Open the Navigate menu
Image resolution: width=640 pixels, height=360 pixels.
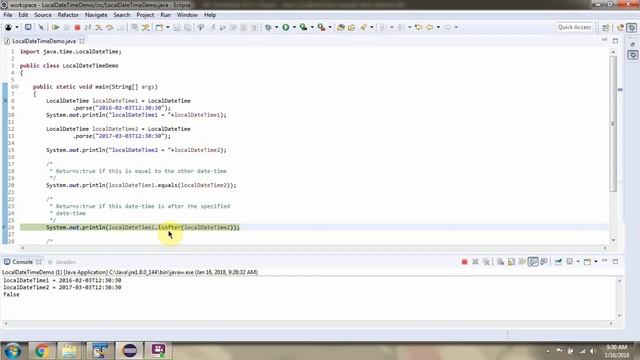(x=96, y=15)
